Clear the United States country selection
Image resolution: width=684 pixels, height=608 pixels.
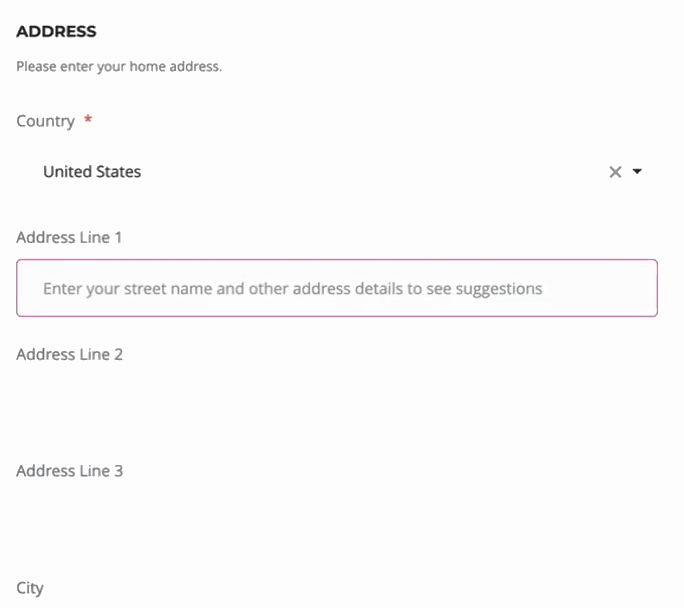click(x=615, y=172)
